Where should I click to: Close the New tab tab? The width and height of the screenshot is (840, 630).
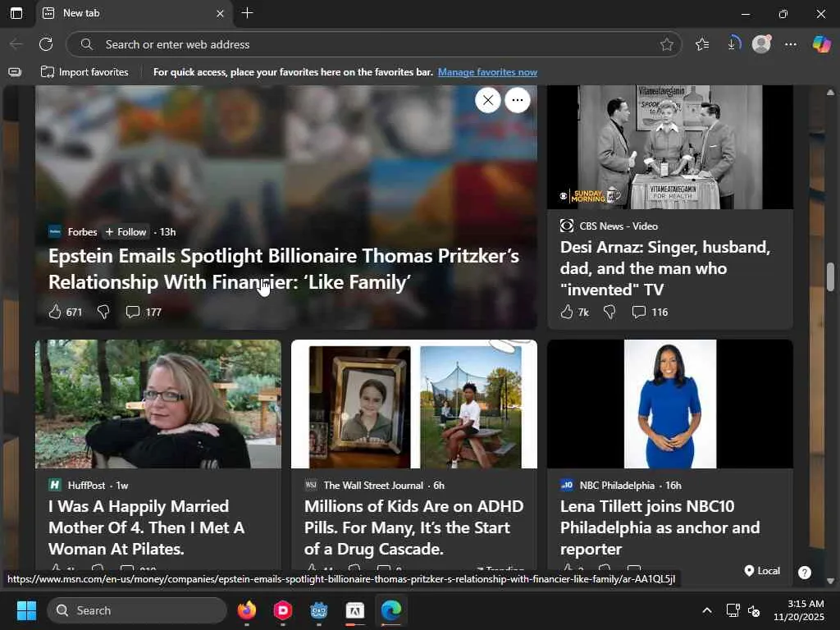point(220,13)
